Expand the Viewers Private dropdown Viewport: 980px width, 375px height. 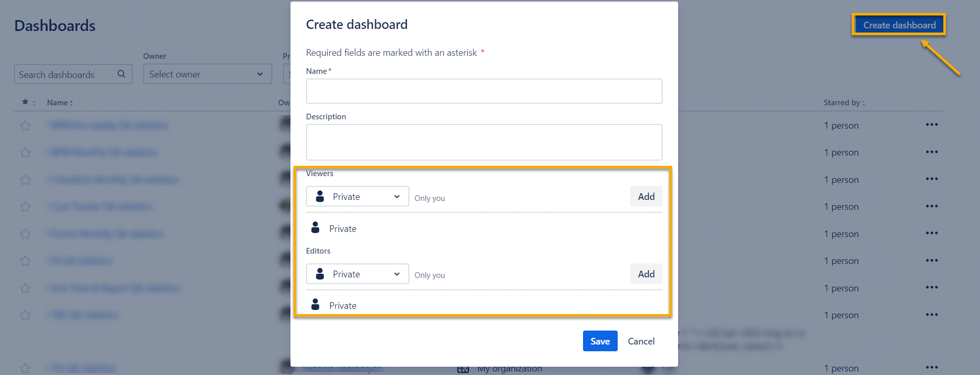click(x=358, y=196)
